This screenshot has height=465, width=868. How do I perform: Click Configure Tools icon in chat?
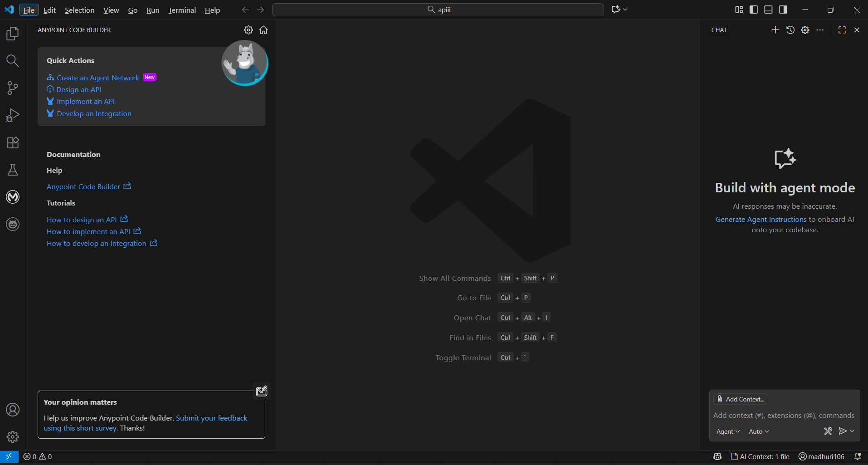[828, 431]
